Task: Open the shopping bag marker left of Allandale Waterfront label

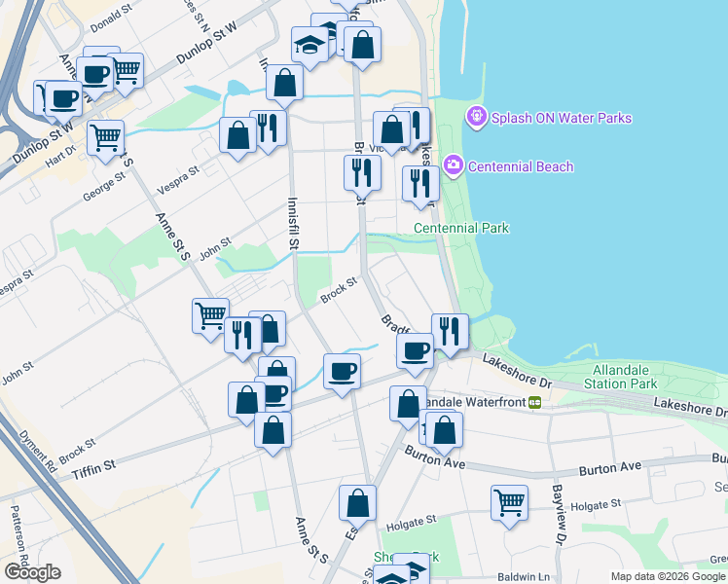Action: [408, 406]
